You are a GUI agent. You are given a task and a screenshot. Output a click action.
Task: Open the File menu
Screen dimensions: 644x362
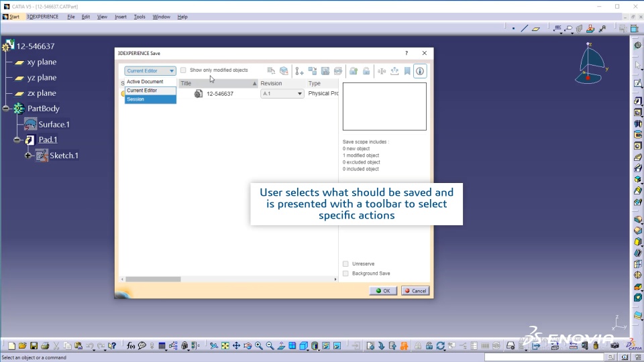coord(71,17)
